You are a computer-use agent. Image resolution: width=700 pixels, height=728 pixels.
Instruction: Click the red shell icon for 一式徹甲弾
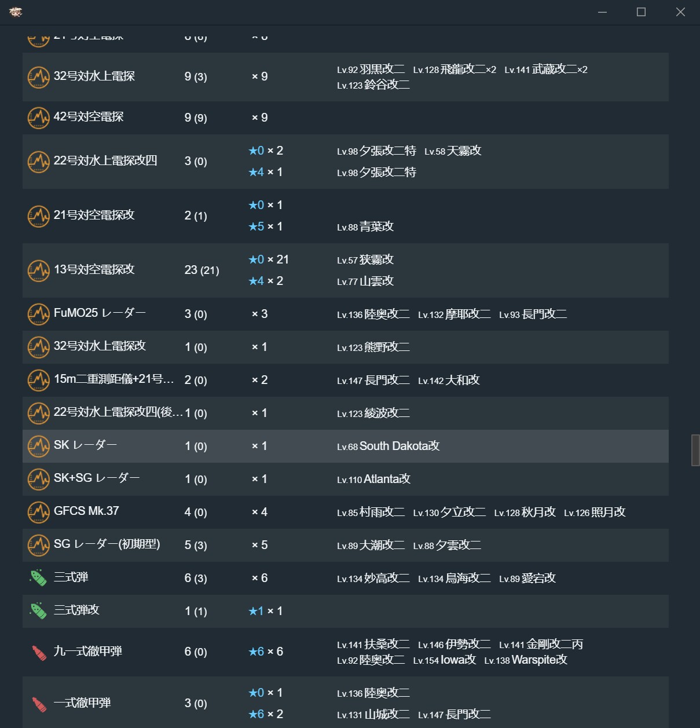[x=38, y=704]
